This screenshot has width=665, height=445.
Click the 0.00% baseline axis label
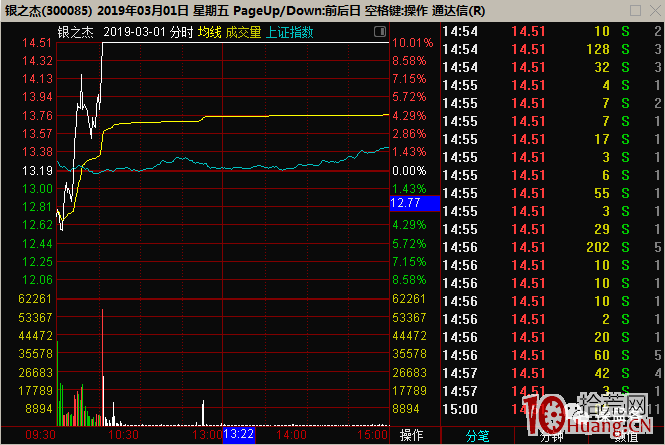(409, 171)
